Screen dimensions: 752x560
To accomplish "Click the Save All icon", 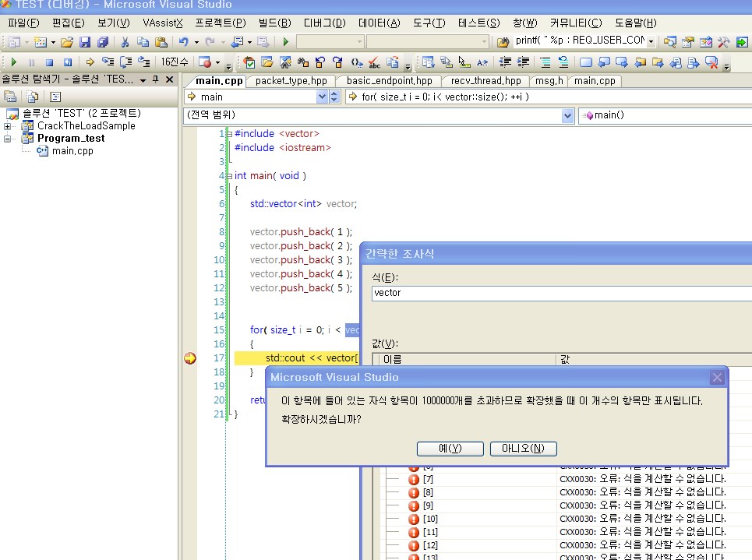I will click(x=103, y=42).
